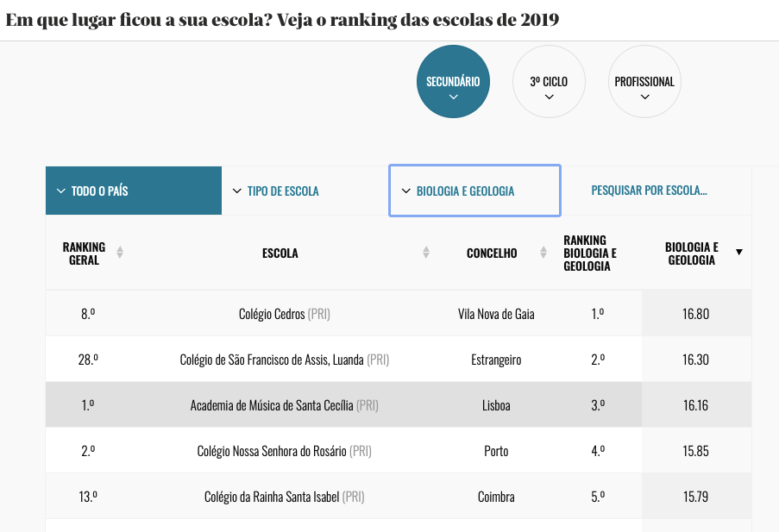Select the Colégio Cedros row
The height and width of the screenshot is (532, 779).
click(399, 314)
